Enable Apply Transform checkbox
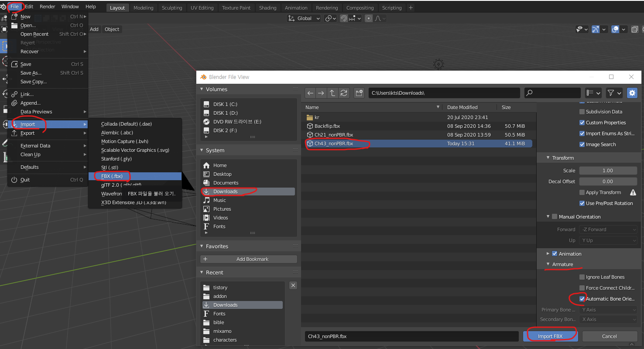Viewport: 644px width, 349px height. click(582, 192)
